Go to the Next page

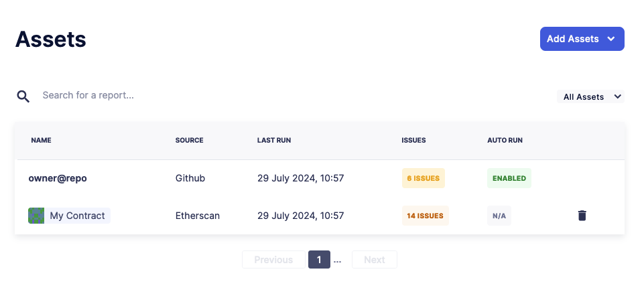coord(374,260)
